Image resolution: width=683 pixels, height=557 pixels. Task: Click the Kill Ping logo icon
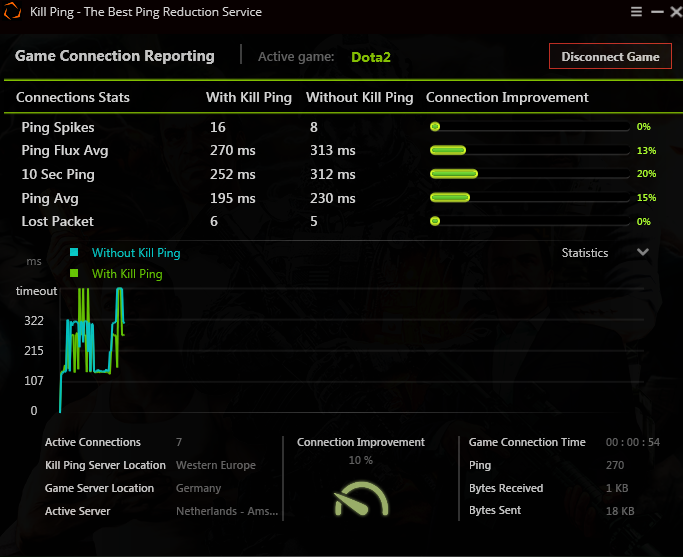click(x=12, y=11)
